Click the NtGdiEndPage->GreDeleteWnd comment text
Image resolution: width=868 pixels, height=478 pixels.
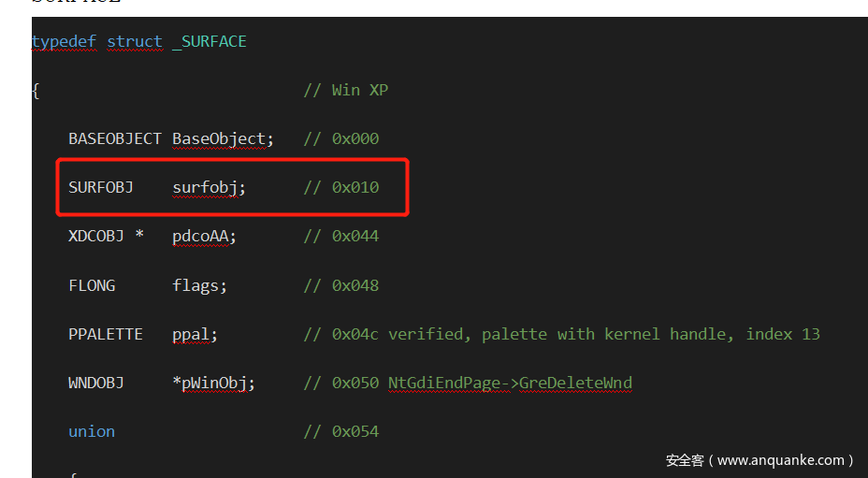click(510, 383)
